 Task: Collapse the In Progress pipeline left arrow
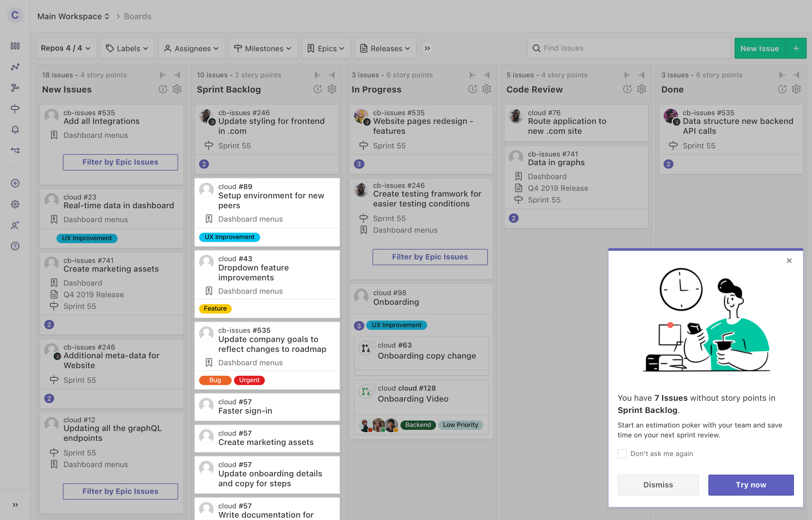(472, 75)
